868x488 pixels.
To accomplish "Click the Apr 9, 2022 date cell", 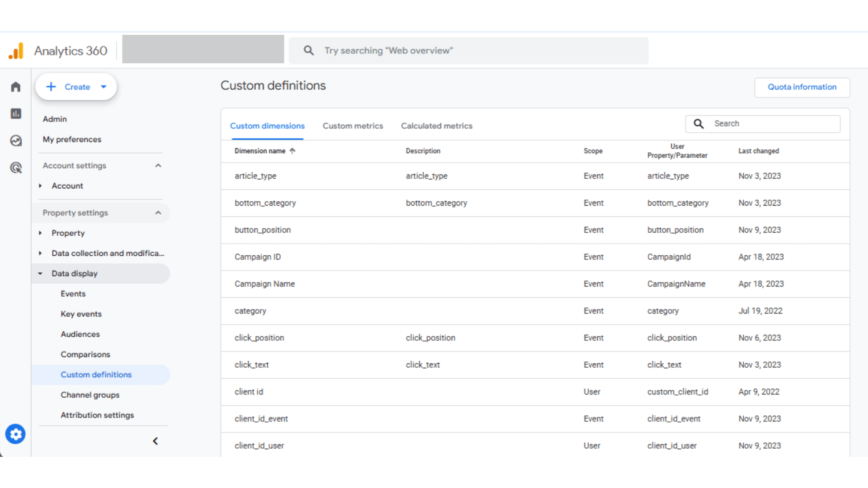I will [759, 392].
